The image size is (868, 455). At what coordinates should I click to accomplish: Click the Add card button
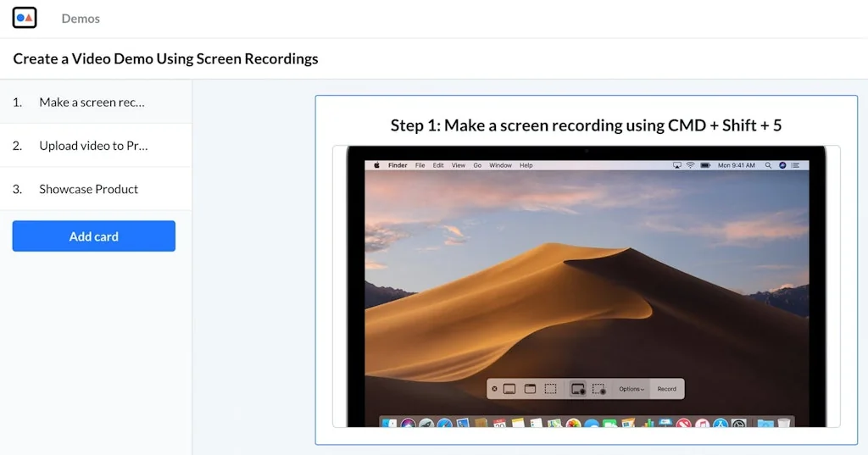pyautogui.click(x=93, y=236)
